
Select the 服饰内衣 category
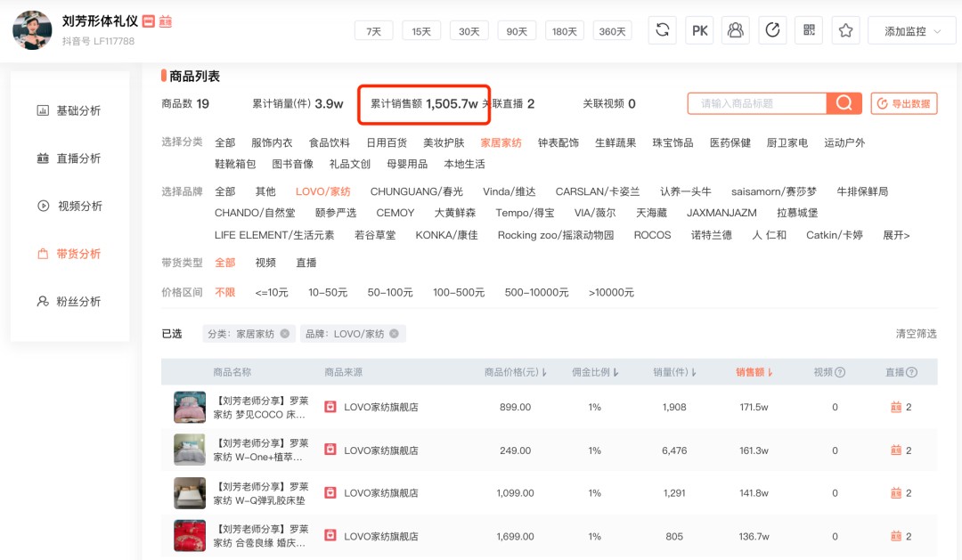272,143
